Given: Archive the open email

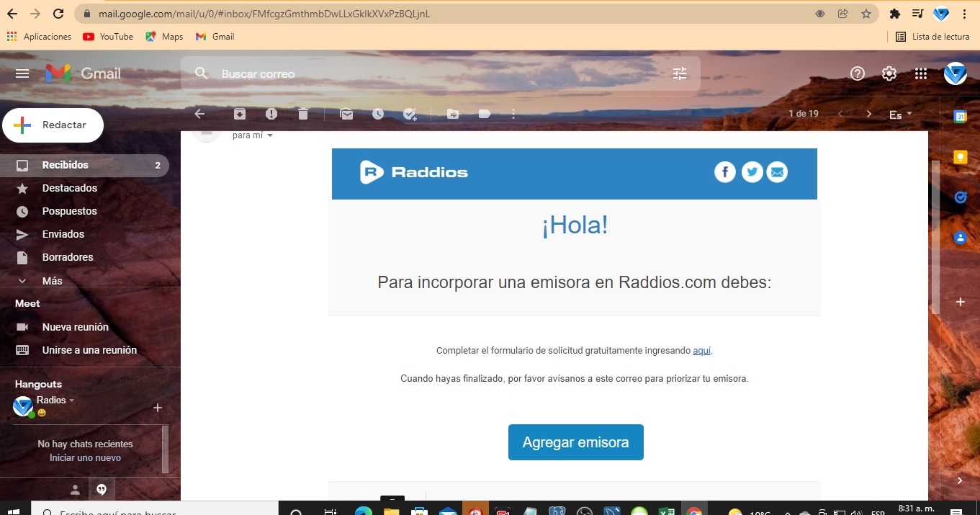Looking at the screenshot, I should coord(239,114).
